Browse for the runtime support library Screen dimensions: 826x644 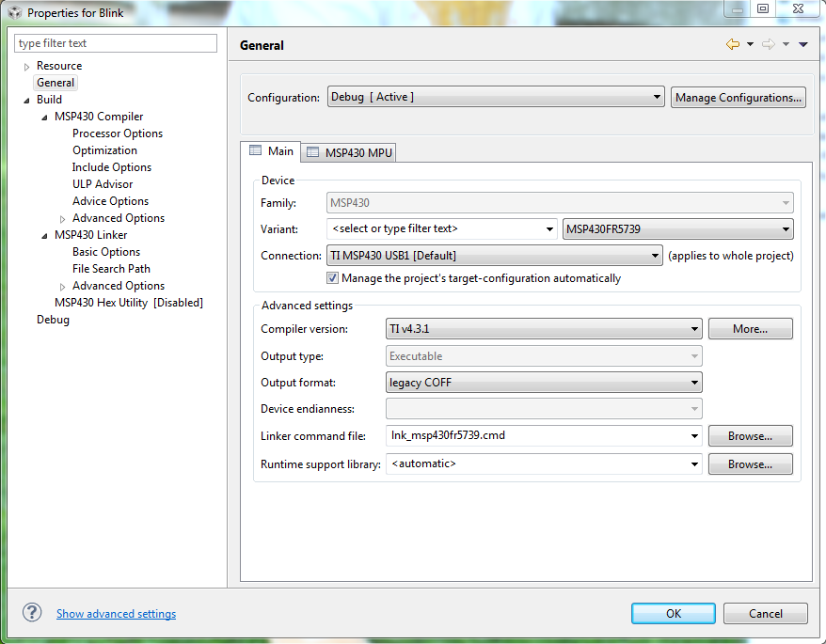click(x=750, y=463)
